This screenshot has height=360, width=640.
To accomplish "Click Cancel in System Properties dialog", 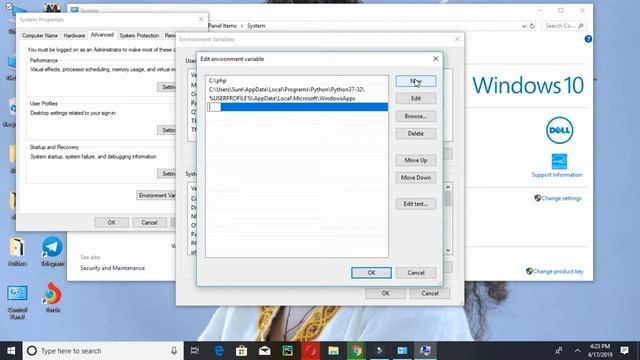I will 149,222.
